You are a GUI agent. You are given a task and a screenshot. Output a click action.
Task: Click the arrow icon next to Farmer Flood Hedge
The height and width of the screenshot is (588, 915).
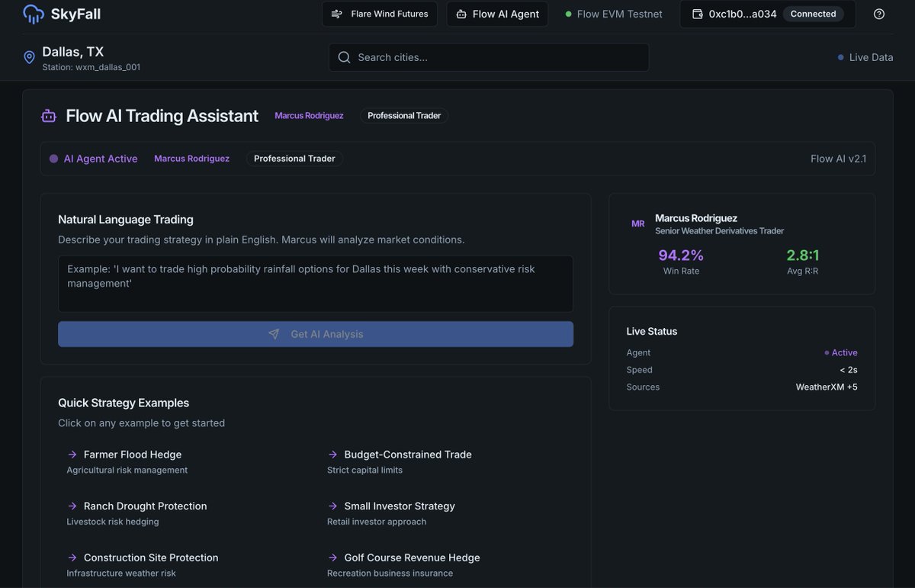72,455
